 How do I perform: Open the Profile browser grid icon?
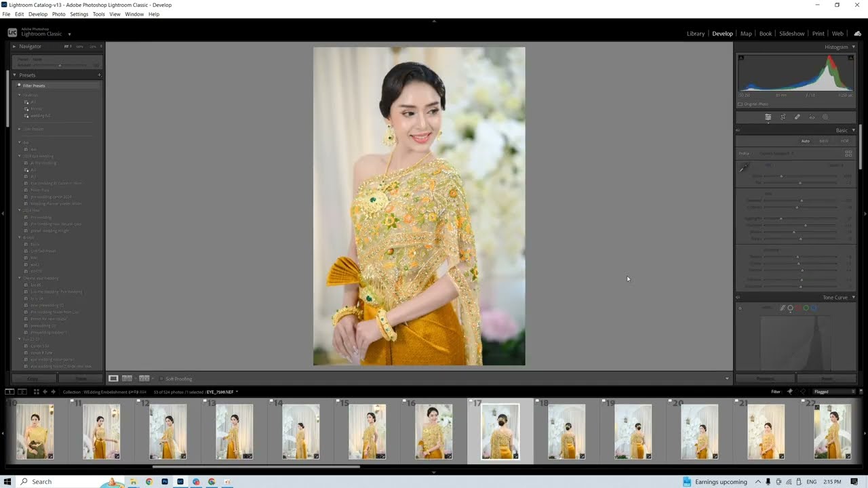[x=848, y=154]
